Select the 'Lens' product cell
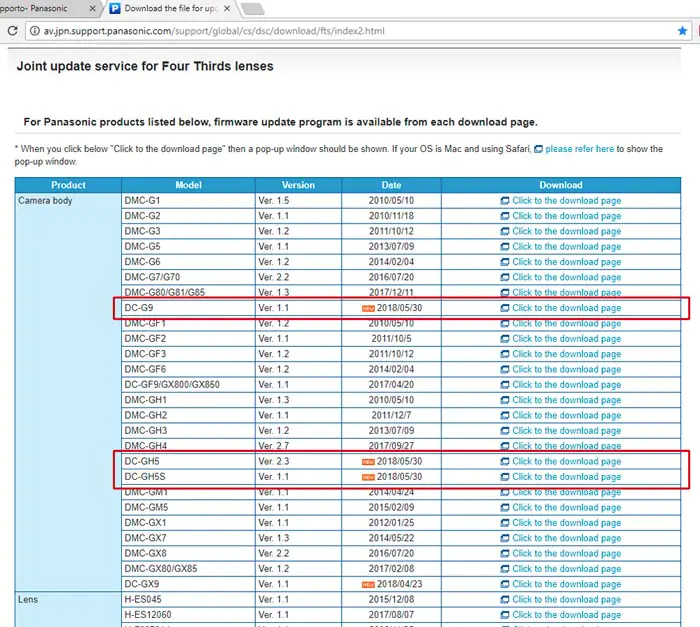This screenshot has width=700, height=627. coord(68,609)
